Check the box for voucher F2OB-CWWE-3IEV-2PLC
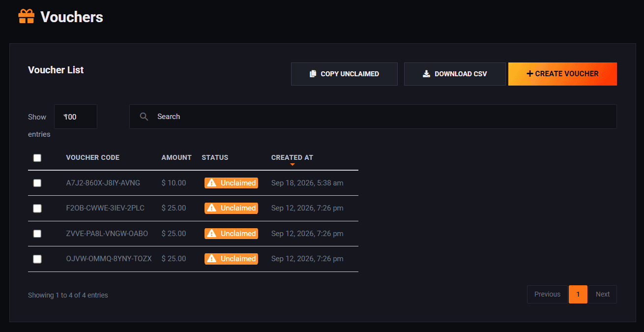This screenshot has width=644, height=332. [x=37, y=209]
